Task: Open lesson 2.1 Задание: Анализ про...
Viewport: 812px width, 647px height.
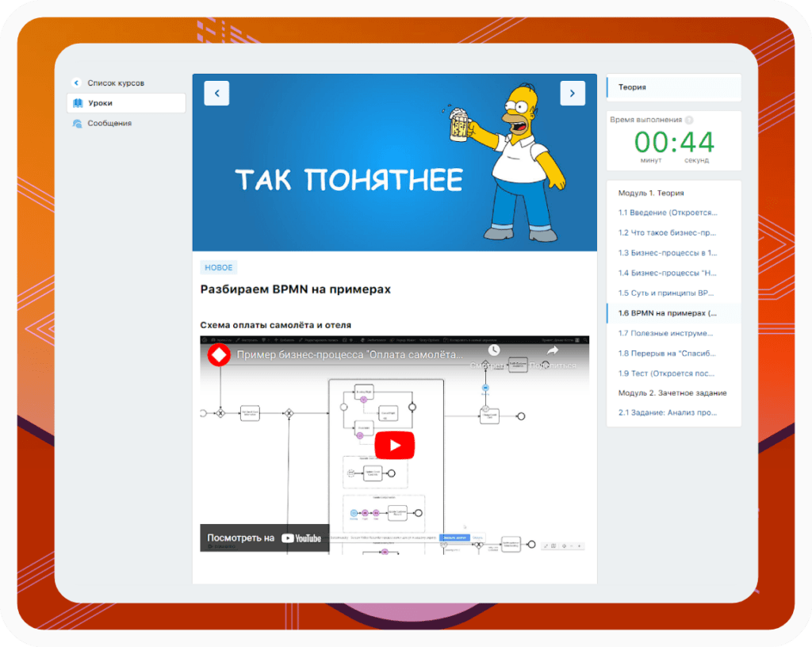Action: (x=668, y=412)
